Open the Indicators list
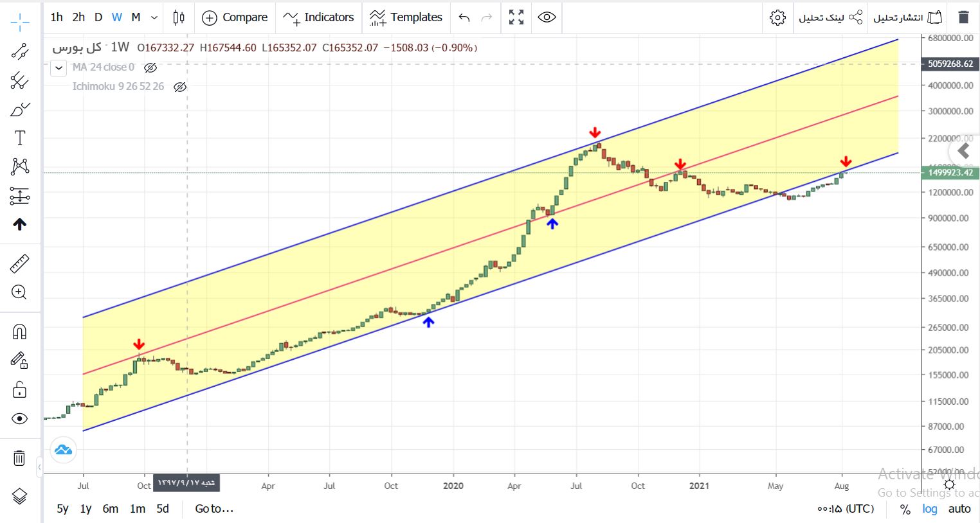This screenshot has width=980, height=523. [318, 17]
